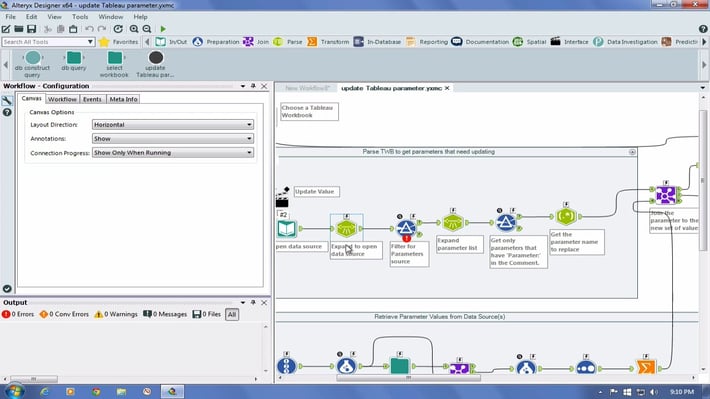Open the Favorites tool category
Viewport: 710px width, 399px height.
[119, 42]
